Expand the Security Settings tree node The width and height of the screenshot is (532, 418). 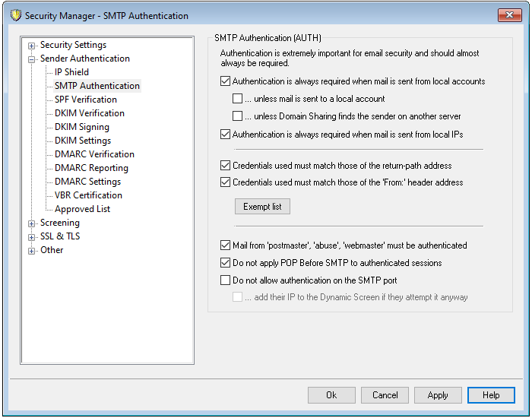click(32, 46)
